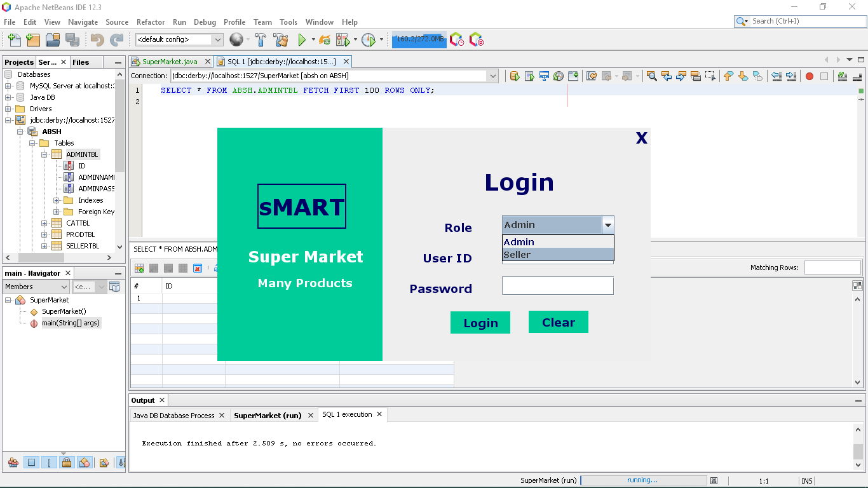Screen dimensions: 868x488
Task: Open the default config dropdown
Action: tap(218, 39)
